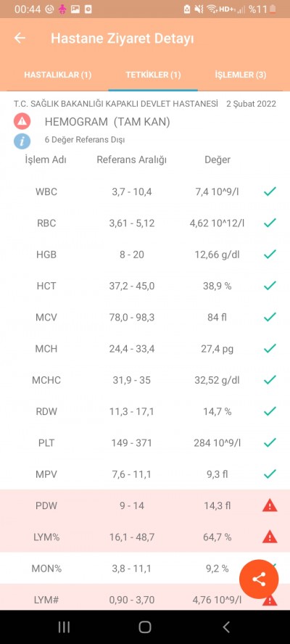Tap the red warning triangle on LYM% row
The height and width of the screenshot is (644, 290).
click(270, 537)
